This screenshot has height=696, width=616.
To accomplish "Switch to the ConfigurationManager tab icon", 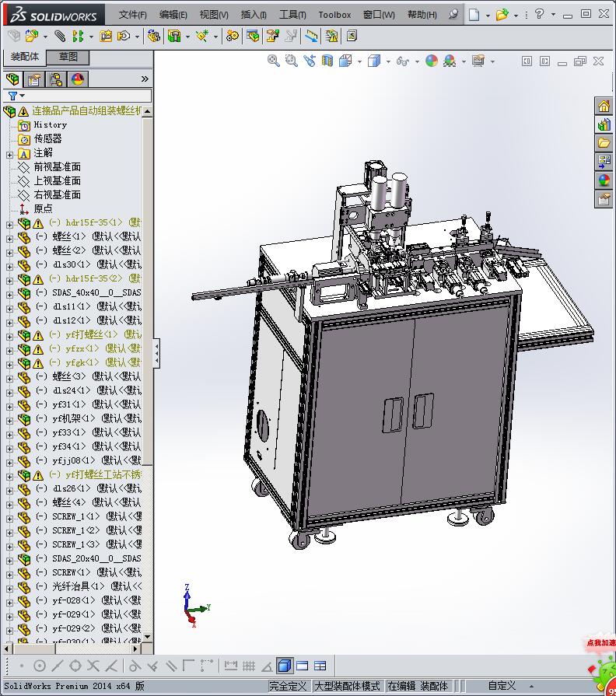I will [x=56, y=79].
